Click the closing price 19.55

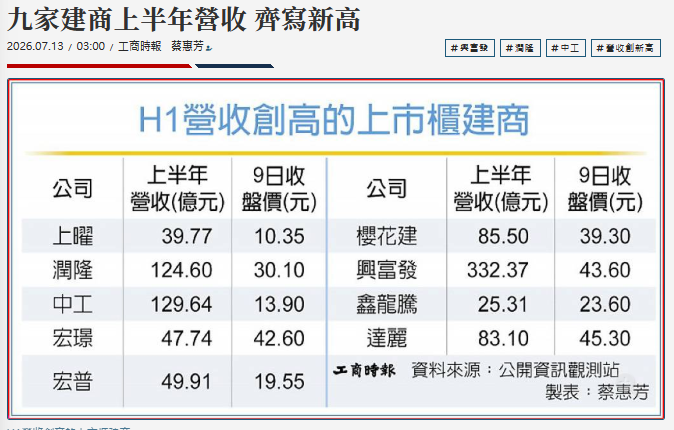[279, 381]
